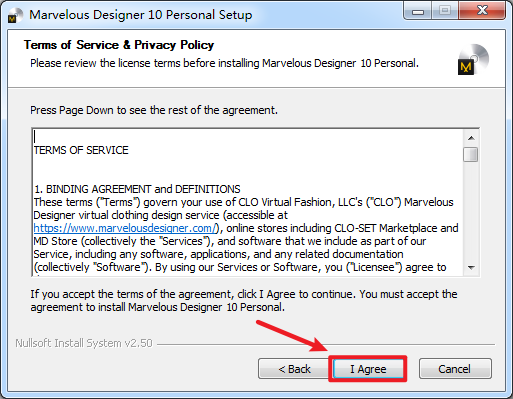Click the license scrollbar down arrow
The height and width of the screenshot is (399, 513).
point(471,268)
